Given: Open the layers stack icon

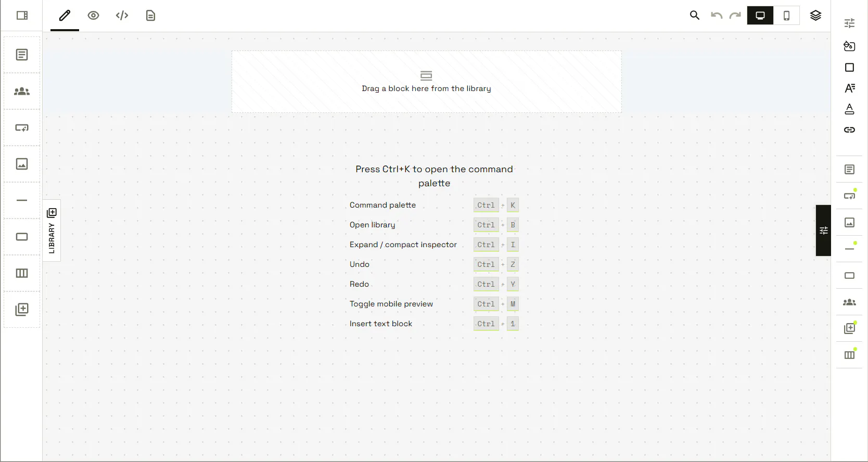Looking at the screenshot, I should pyautogui.click(x=815, y=16).
